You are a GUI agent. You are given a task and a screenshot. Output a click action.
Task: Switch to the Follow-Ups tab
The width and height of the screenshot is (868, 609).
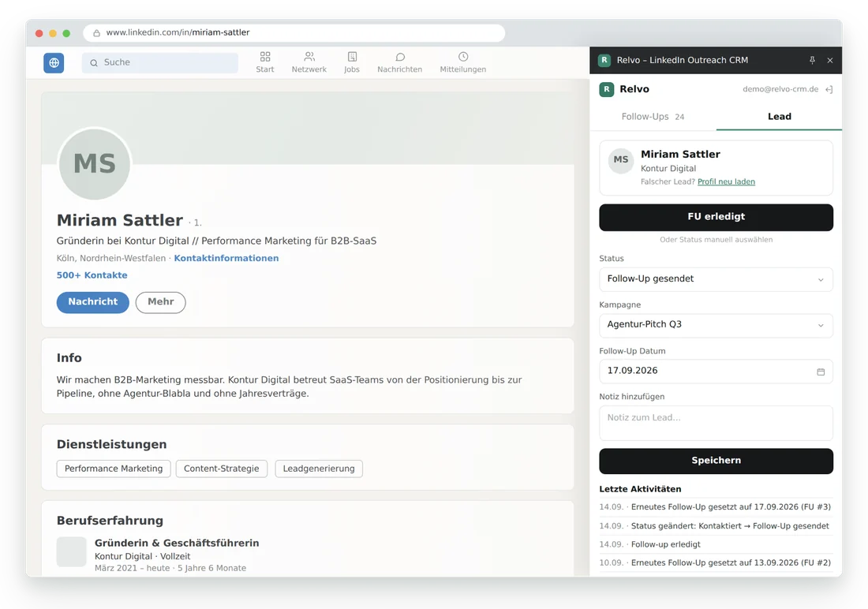pos(653,117)
